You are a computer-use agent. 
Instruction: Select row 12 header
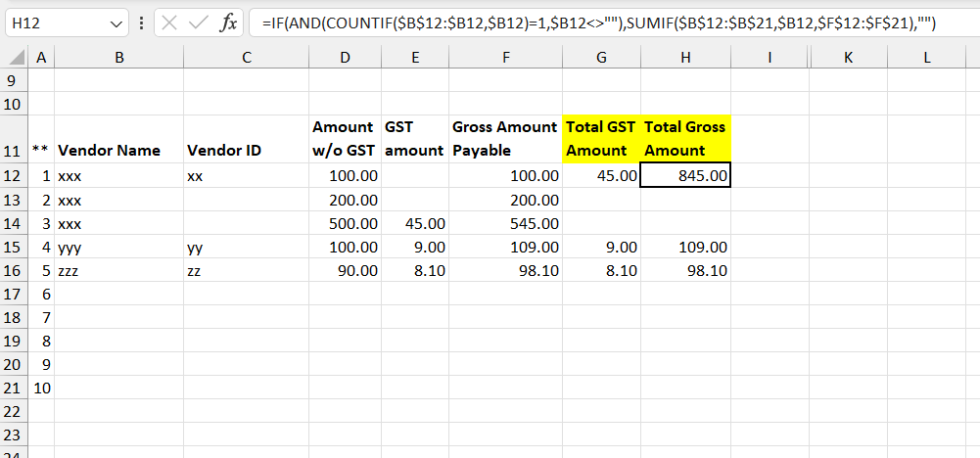[15, 176]
